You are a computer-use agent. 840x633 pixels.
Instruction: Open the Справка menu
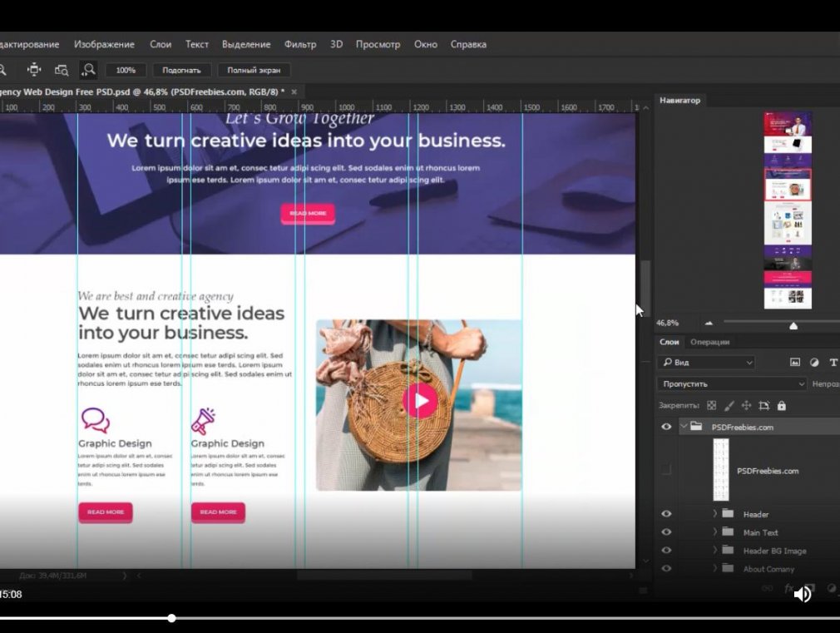point(468,44)
